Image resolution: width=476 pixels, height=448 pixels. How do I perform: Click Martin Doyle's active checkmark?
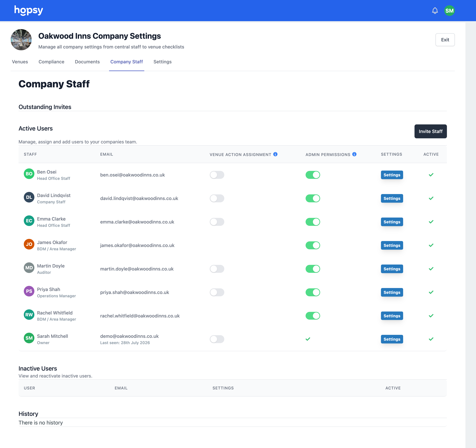431,269
